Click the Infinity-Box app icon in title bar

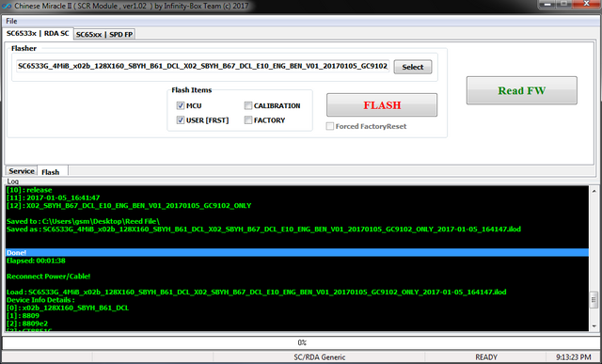pyautogui.click(x=7, y=7)
